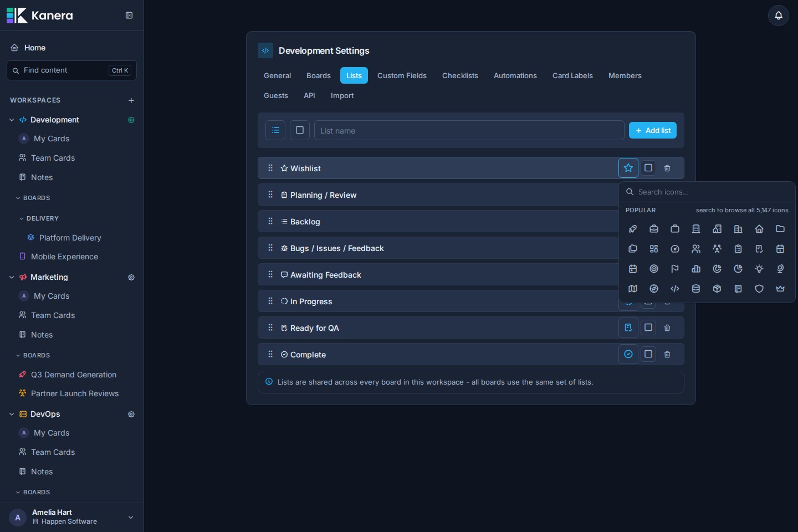Click the Add list button
The height and width of the screenshot is (532, 798).
653,130
